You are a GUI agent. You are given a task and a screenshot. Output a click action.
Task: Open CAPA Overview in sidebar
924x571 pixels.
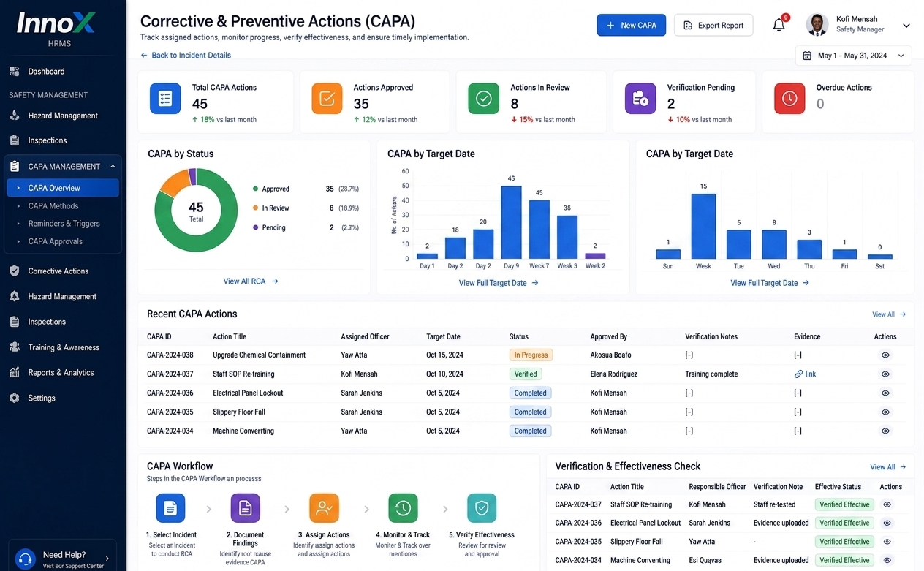tap(63, 188)
